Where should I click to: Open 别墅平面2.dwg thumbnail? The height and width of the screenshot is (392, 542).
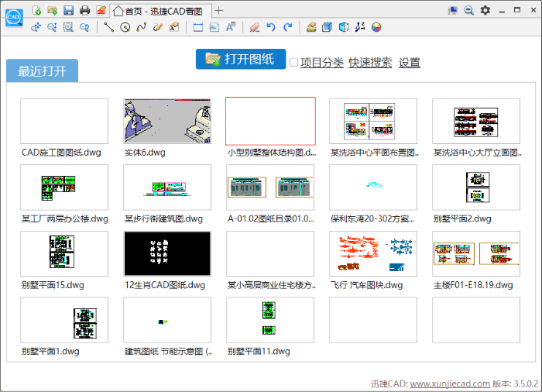coord(476,187)
